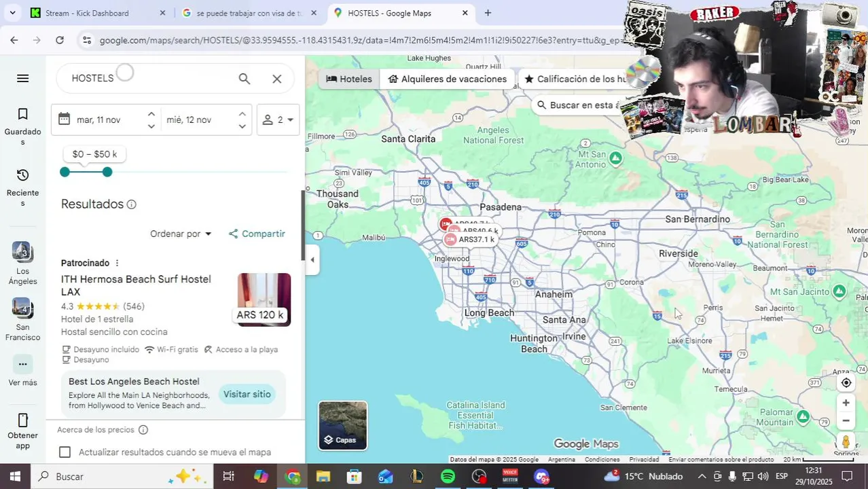Screen dimensions: 868x489
Task: Open the Capas layers thumbnail
Action: point(343,426)
